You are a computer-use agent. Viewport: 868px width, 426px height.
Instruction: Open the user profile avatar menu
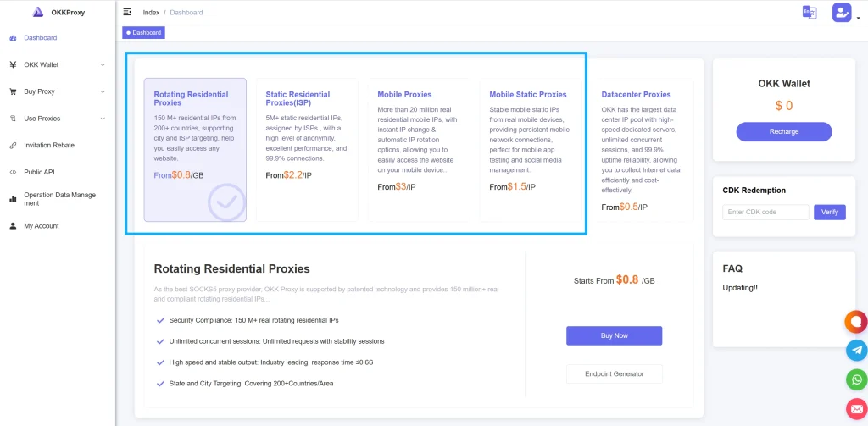tap(842, 12)
